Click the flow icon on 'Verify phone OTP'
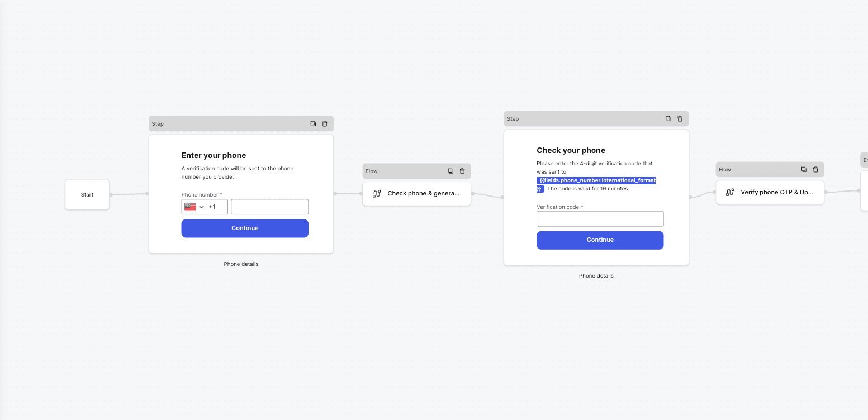This screenshot has width=868, height=420. (x=730, y=192)
